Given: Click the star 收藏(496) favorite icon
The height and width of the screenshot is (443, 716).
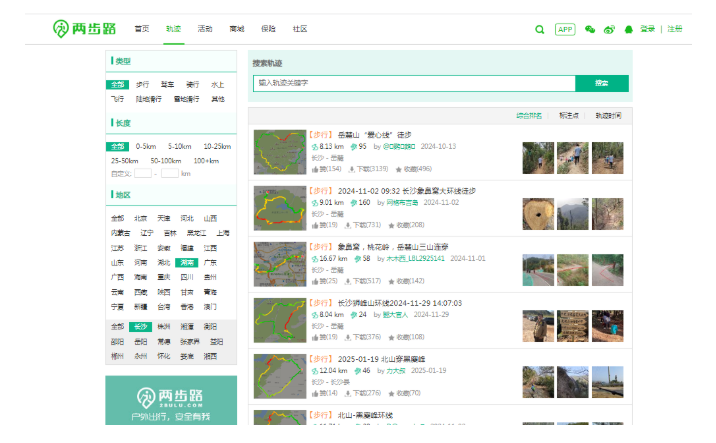Looking at the screenshot, I should click(398, 169).
